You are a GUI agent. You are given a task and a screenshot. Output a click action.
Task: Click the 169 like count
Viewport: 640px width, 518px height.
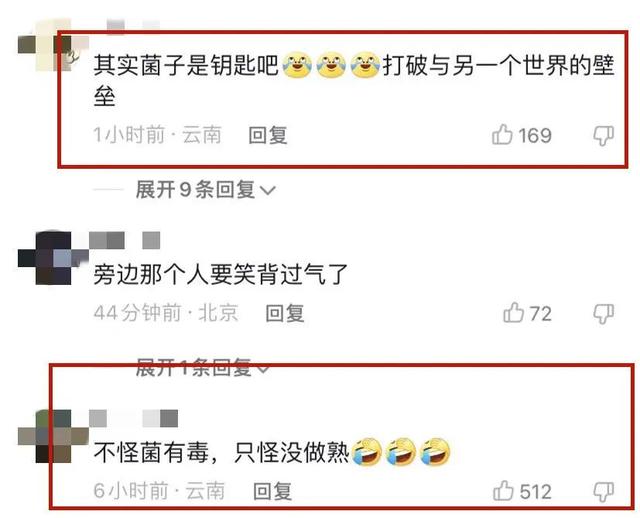pyautogui.click(x=535, y=136)
